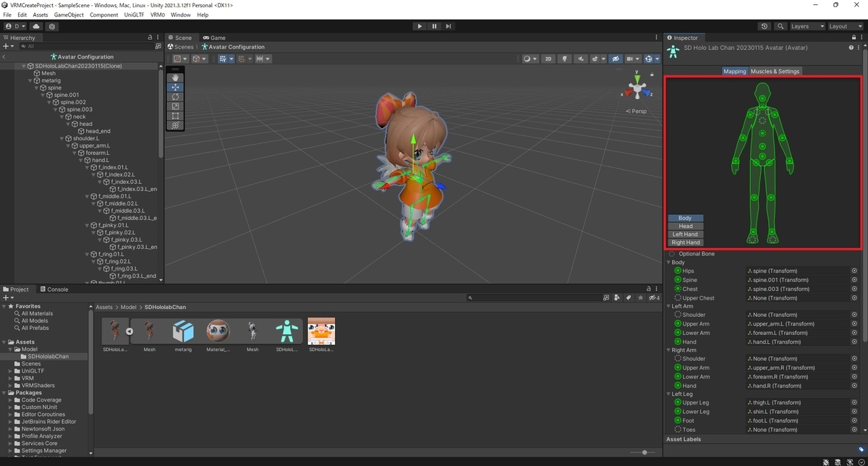Click object picker for Hips bone
The width and height of the screenshot is (868, 466).
click(x=854, y=271)
